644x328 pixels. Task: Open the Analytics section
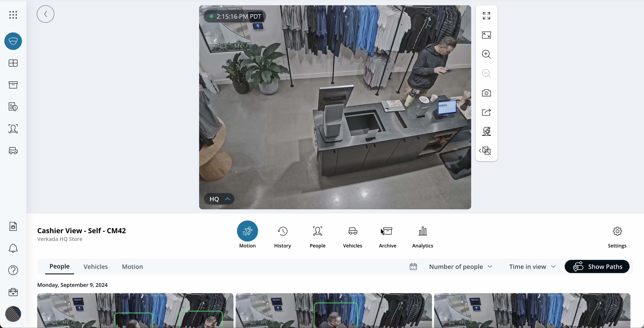[422, 236]
